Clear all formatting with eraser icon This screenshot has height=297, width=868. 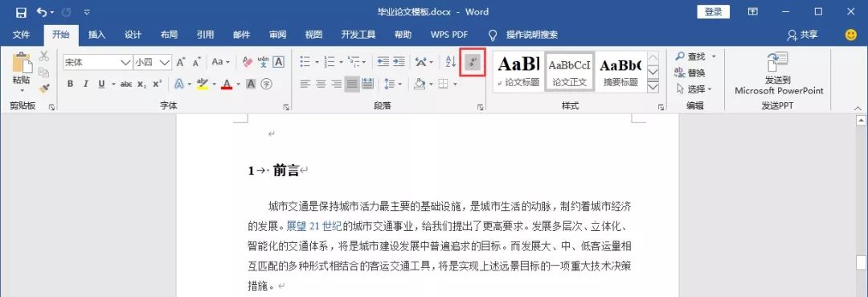pos(247,62)
